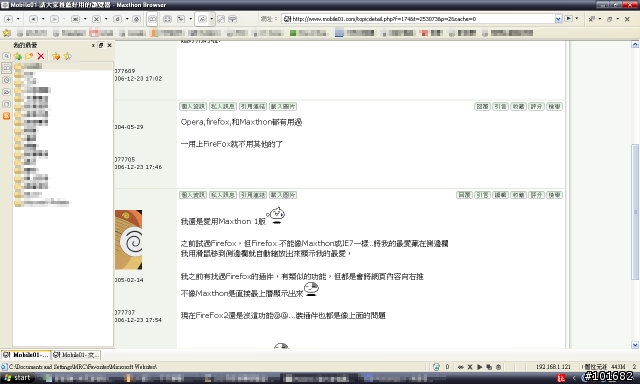Open new tab button dropdown arrow
This screenshot has height=384, width=640.
[18, 19]
